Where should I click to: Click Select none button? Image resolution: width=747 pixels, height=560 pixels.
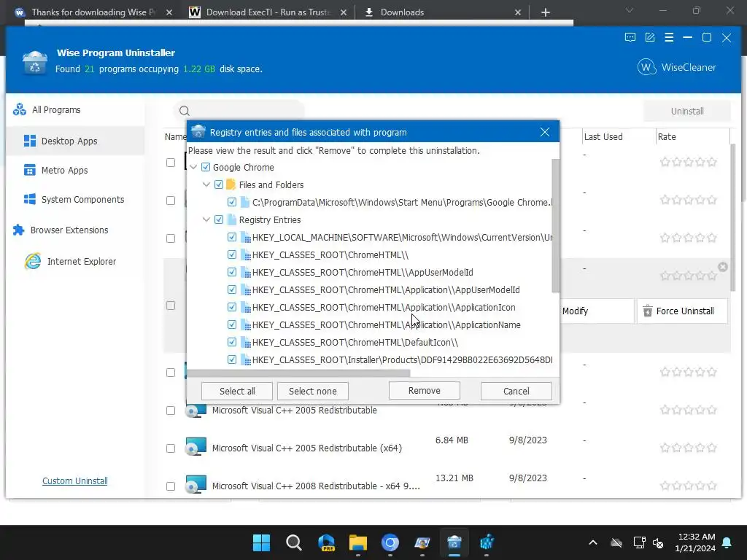pyautogui.click(x=312, y=391)
